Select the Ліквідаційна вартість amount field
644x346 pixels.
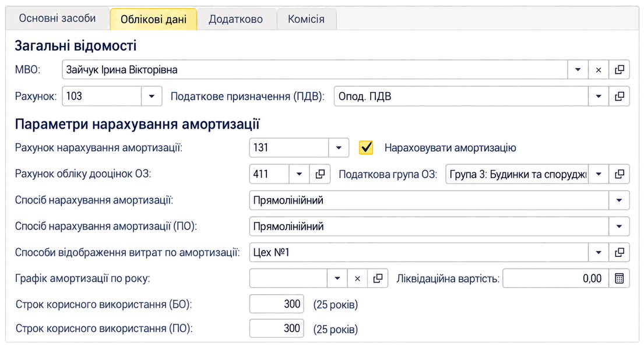[x=555, y=278]
